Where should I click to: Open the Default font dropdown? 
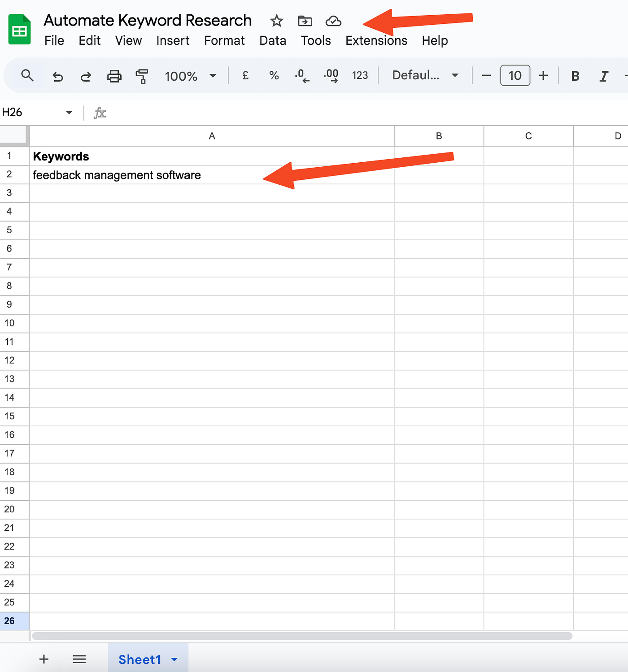[424, 75]
